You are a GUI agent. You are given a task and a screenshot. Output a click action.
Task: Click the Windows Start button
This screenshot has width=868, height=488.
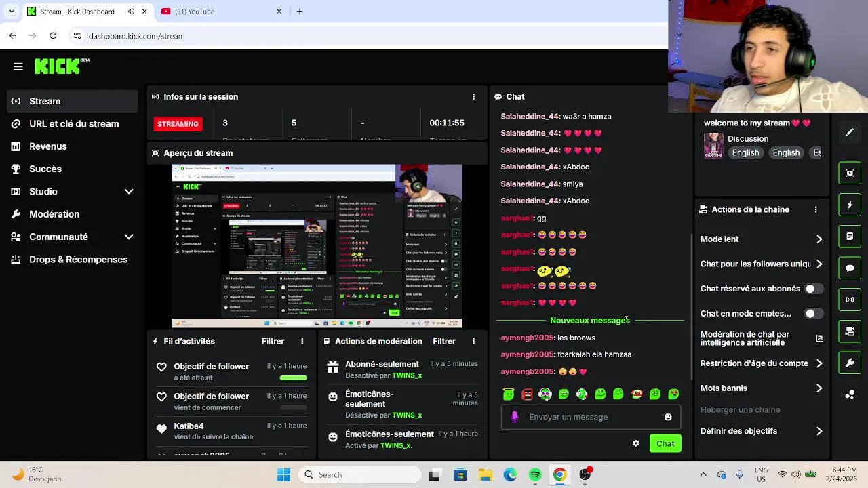pyautogui.click(x=283, y=474)
